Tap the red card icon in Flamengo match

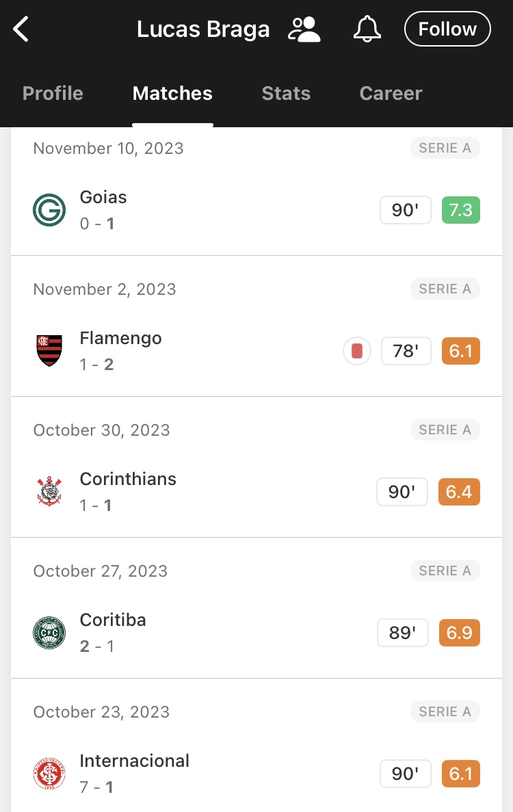[357, 351]
